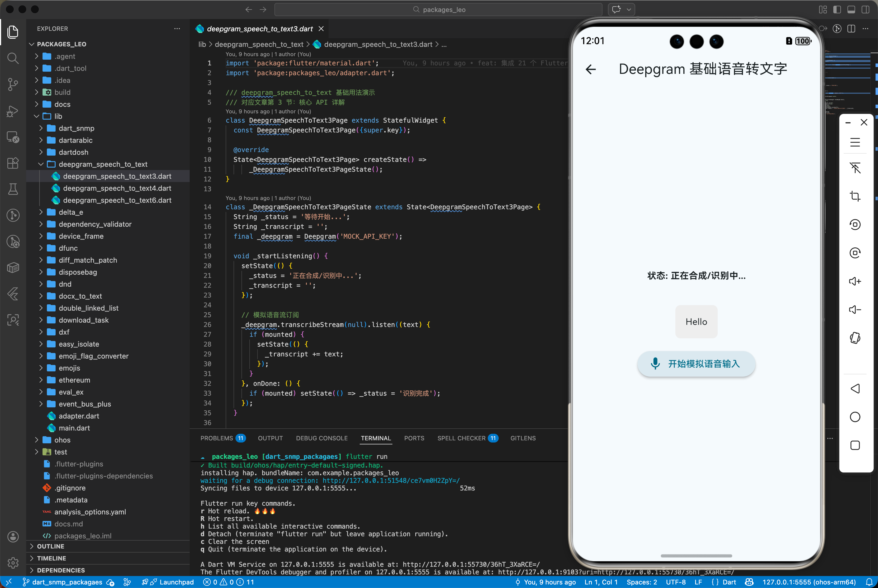878x588 pixels.
Task: Click the packages_leo command center search box
Action: point(438,9)
